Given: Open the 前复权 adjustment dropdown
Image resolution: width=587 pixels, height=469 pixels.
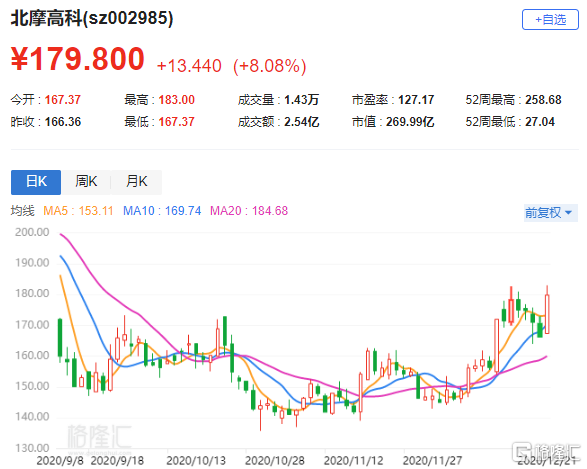Looking at the screenshot, I should (x=550, y=213).
